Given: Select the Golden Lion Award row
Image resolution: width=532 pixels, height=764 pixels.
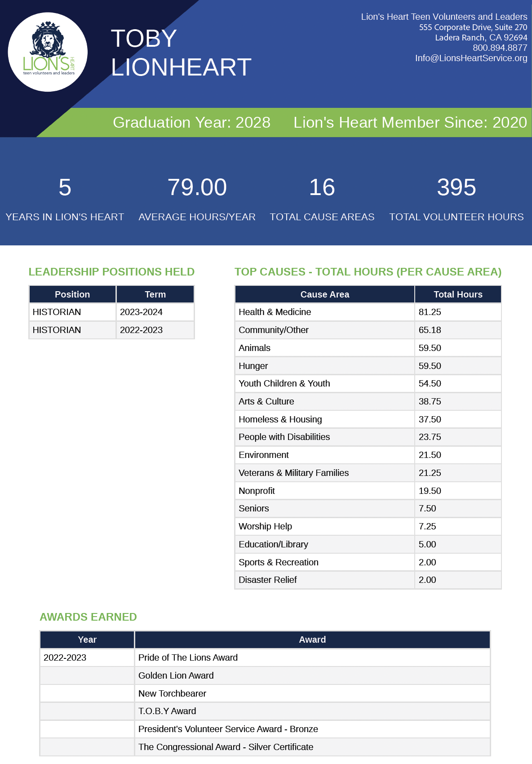Looking at the screenshot, I should [x=265, y=675].
